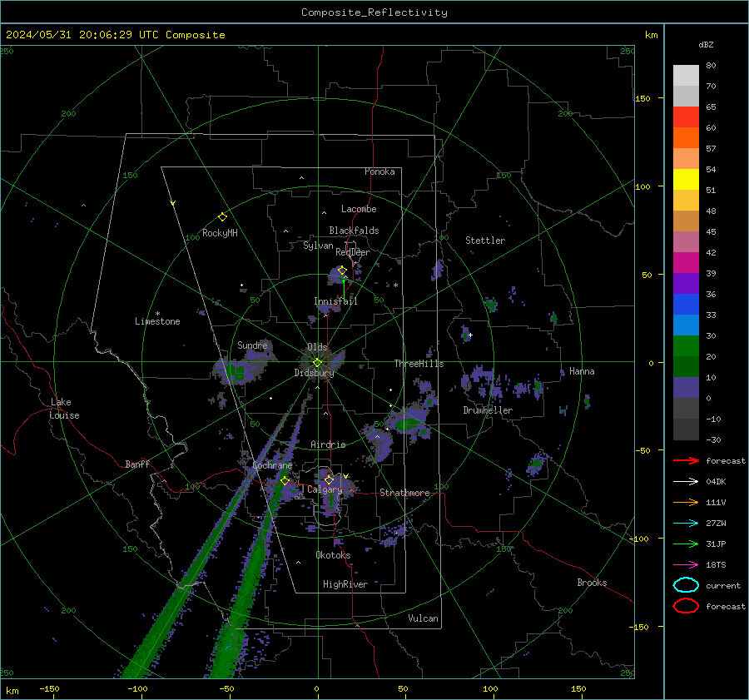
Task: Click the Hanna label on the map
Action: (582, 371)
